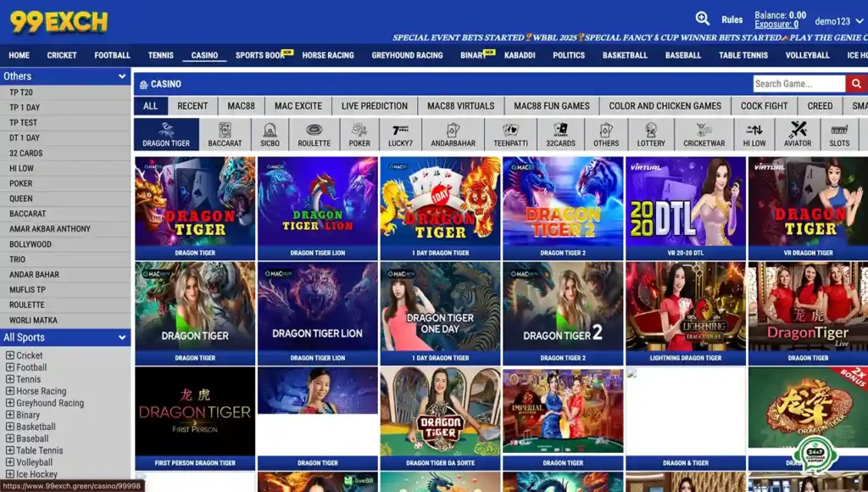Focus the Search Game input field
The height and width of the screenshot is (492, 868).
click(x=798, y=83)
